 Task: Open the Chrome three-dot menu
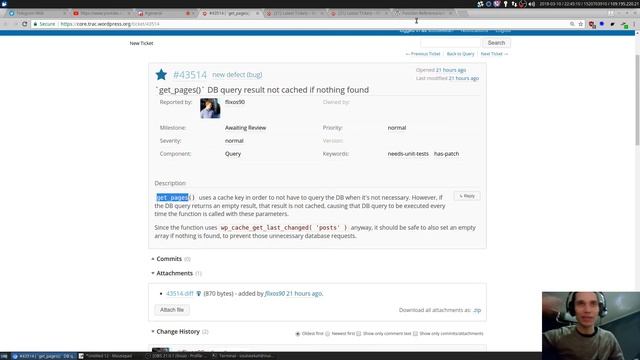(x=635, y=24)
